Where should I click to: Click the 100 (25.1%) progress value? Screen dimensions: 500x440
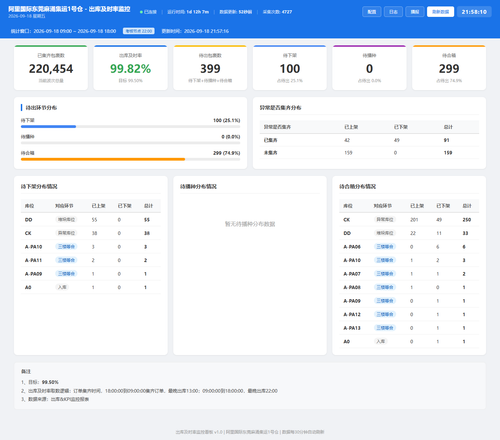coord(226,120)
